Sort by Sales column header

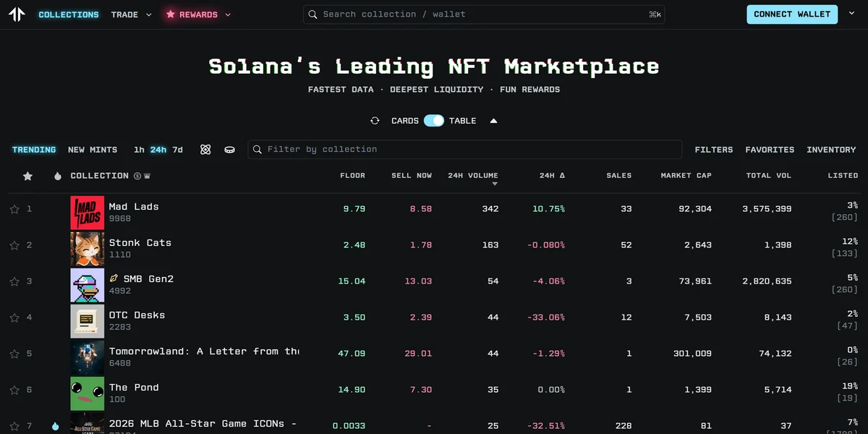pyautogui.click(x=618, y=176)
